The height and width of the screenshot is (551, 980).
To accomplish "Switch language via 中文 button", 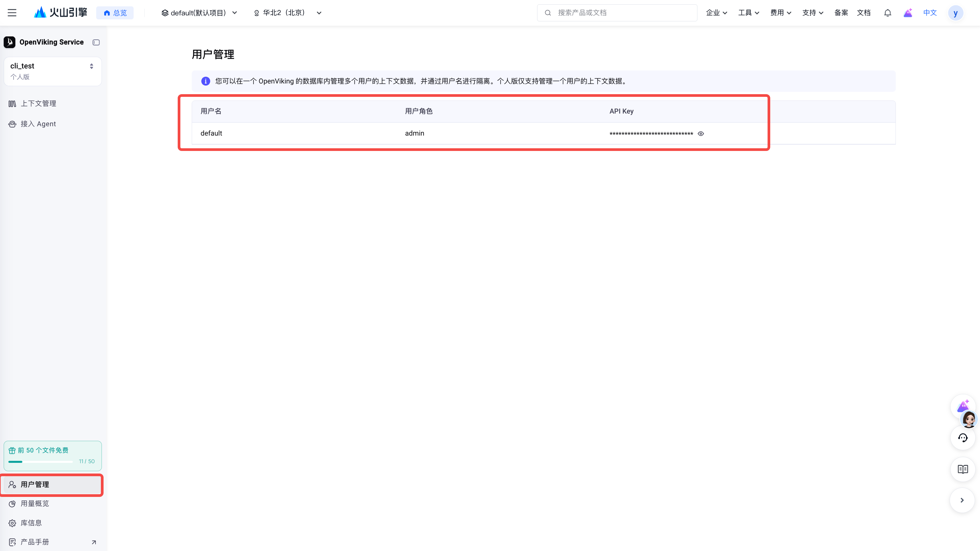I will 930,13.
